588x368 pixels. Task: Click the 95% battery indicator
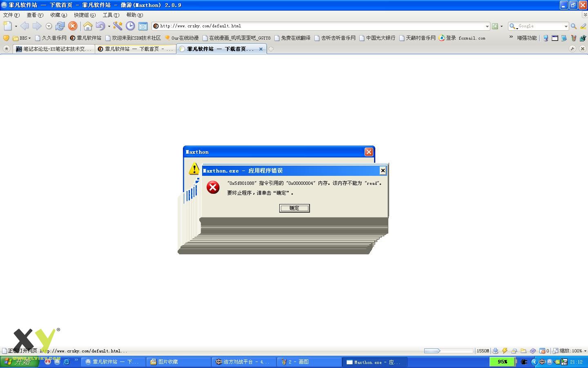502,362
